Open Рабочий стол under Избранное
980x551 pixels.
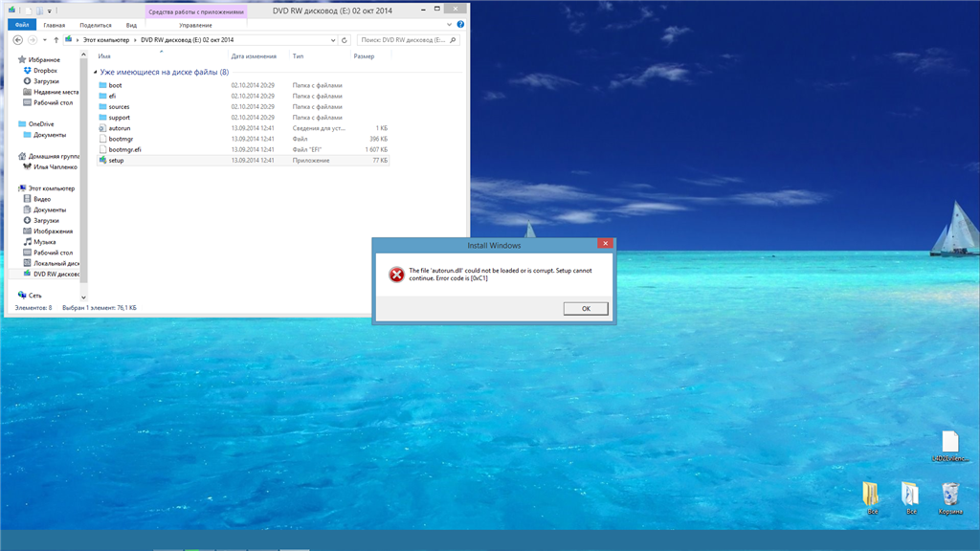(x=48, y=102)
